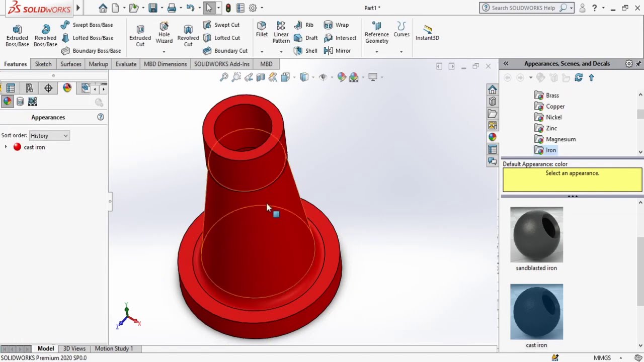The height and width of the screenshot is (362, 644).
Task: Open the DisplayManager tab
Action: [67, 88]
